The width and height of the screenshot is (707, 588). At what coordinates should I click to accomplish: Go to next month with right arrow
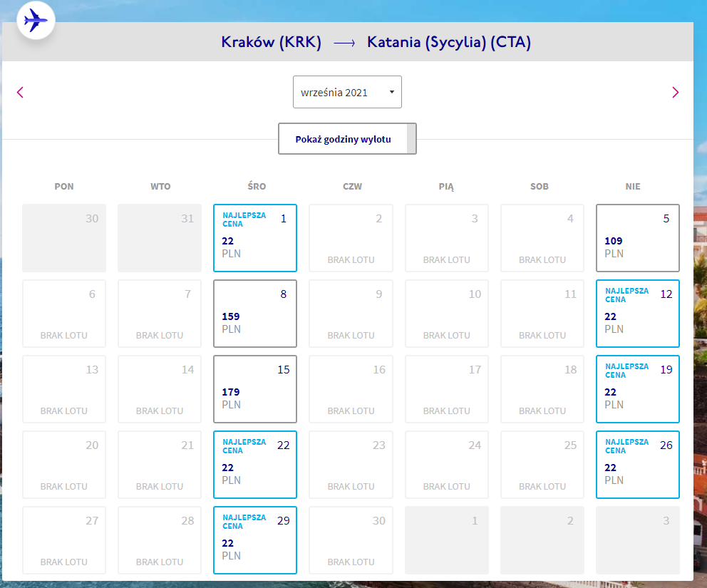click(675, 93)
